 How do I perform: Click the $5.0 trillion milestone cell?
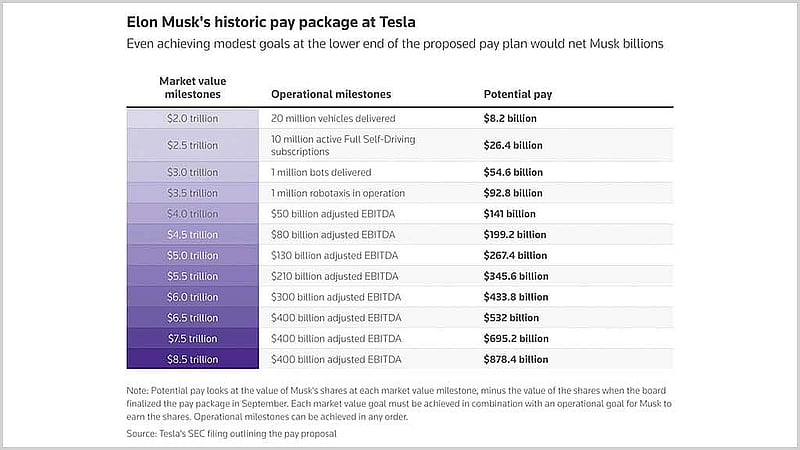(192, 255)
